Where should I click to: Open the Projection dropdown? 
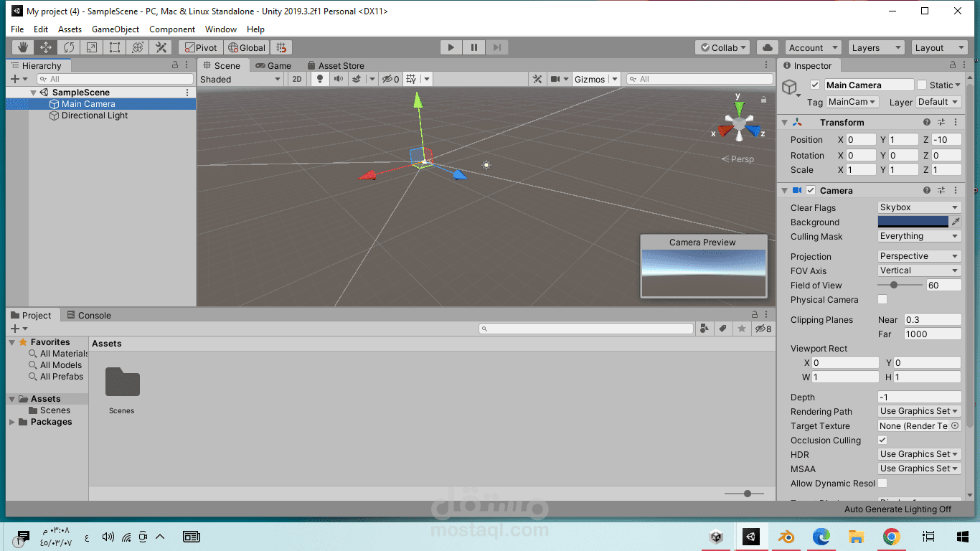point(919,256)
